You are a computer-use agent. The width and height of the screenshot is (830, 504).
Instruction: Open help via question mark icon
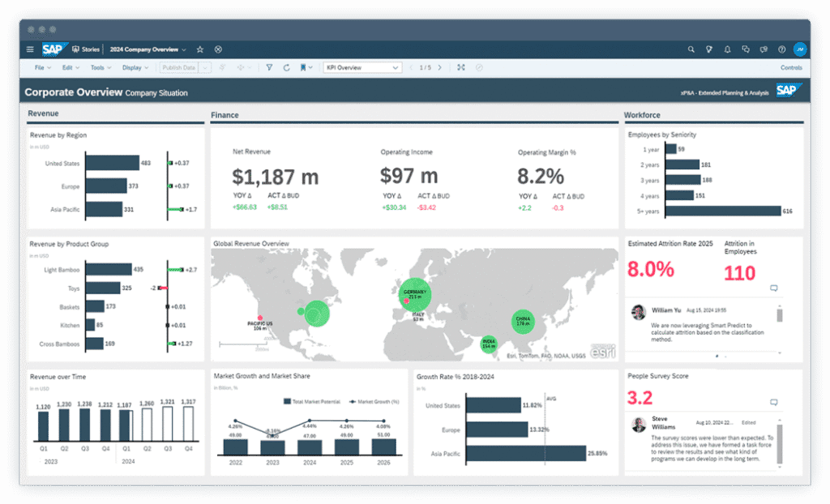(x=781, y=49)
